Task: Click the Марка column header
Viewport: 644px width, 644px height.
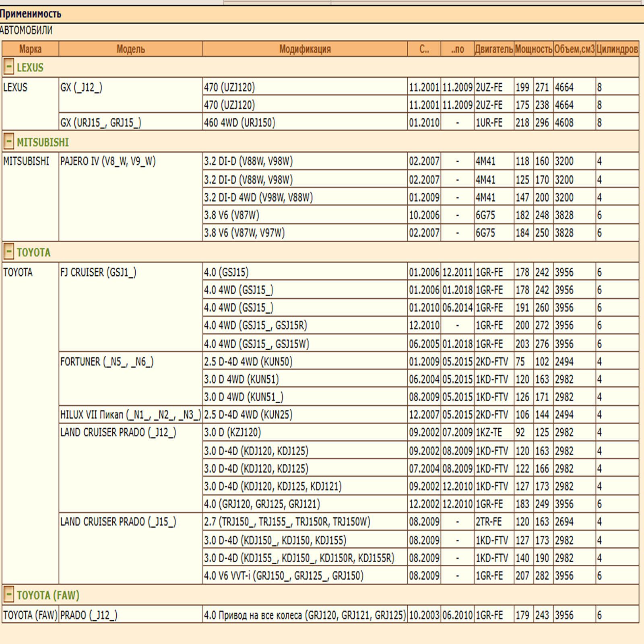Action: [x=31, y=49]
